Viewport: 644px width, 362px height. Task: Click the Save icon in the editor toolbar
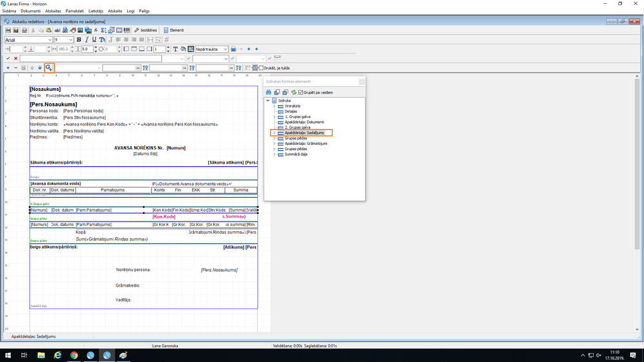[8, 30]
